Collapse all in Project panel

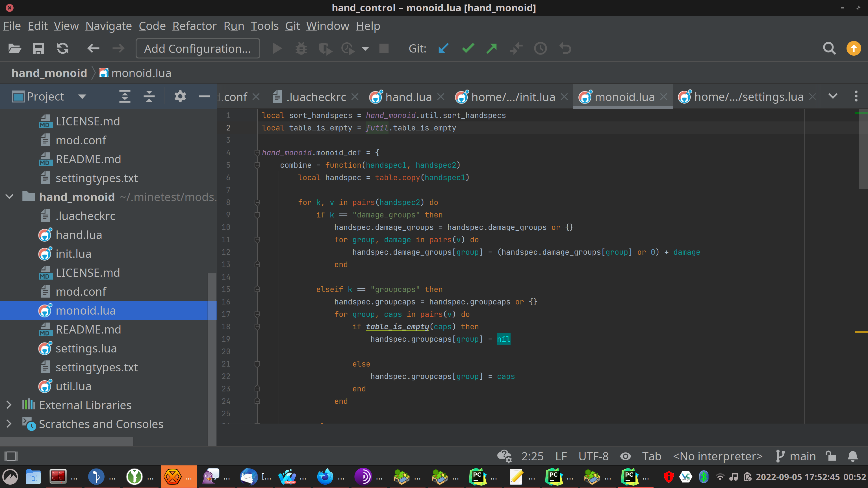coord(149,97)
